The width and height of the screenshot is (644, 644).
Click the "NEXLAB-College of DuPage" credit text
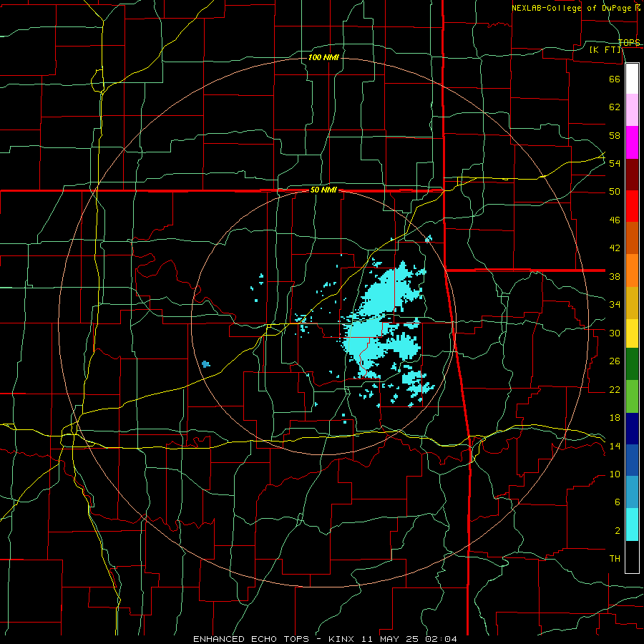pos(572,8)
